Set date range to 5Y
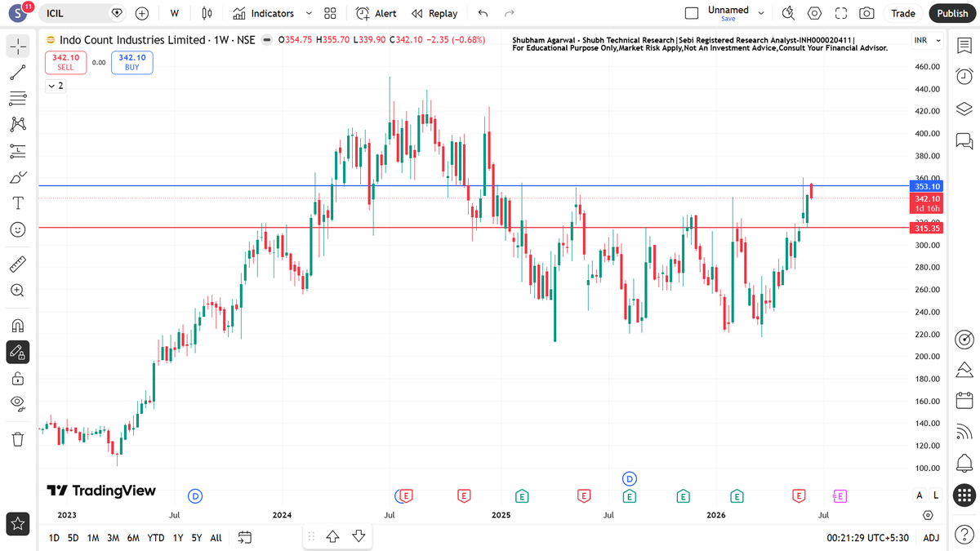 pos(197,537)
